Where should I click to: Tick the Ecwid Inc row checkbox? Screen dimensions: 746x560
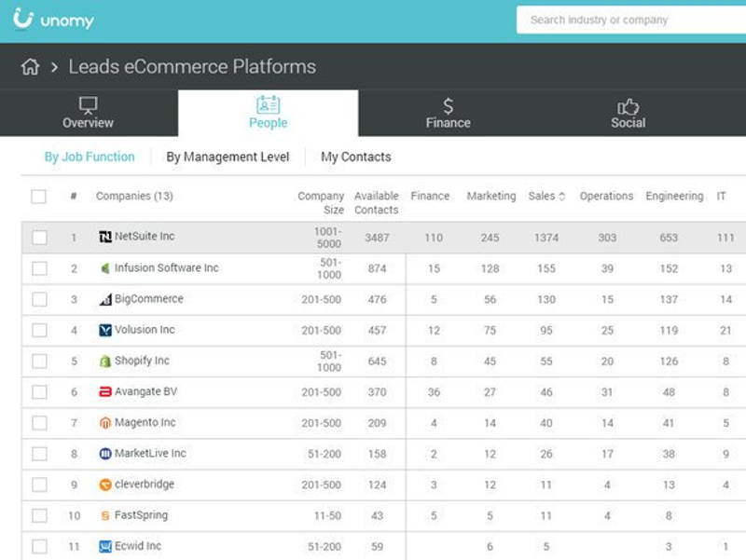point(39,547)
